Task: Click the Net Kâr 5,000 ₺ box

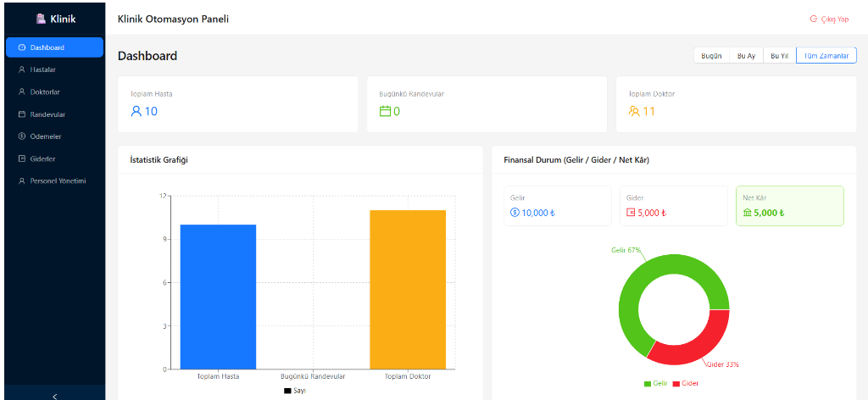Action: point(790,206)
